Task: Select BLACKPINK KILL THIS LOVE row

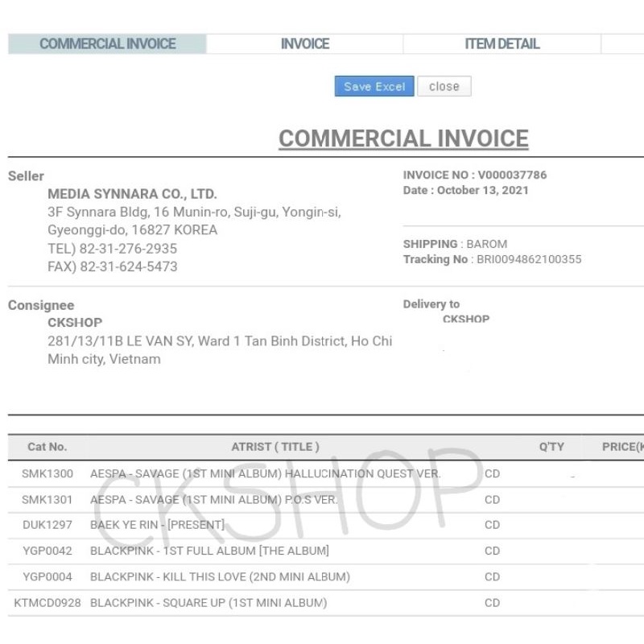Action: point(220,577)
